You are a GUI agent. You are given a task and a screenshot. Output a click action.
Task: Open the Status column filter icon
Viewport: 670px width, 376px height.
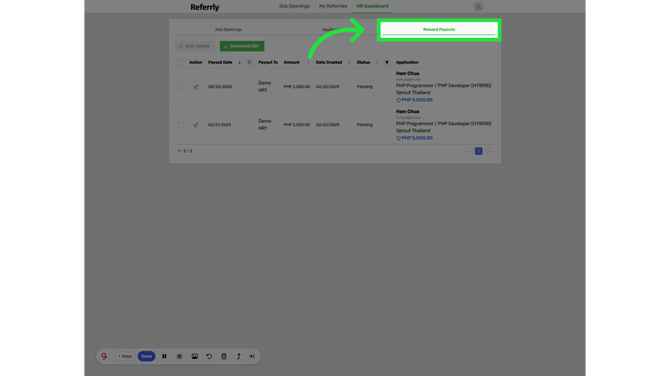click(x=387, y=62)
